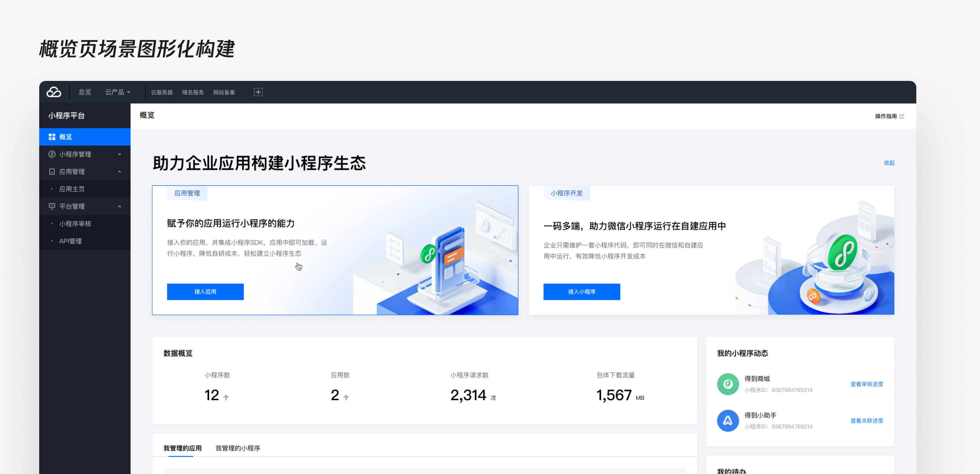Click the up arrow next to 应用数 2
The width and height of the screenshot is (980, 474).
tap(346, 397)
